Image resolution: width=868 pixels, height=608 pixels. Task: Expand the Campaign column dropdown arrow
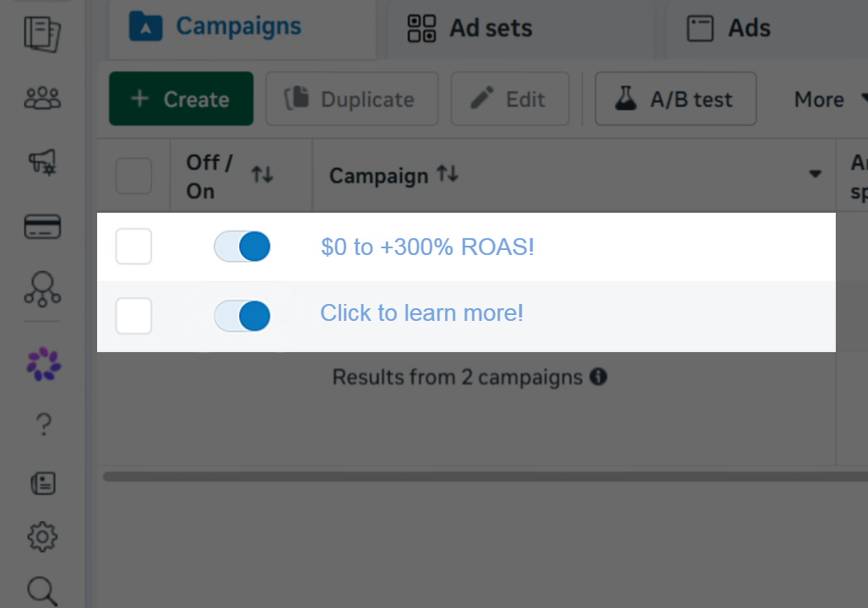click(x=815, y=174)
